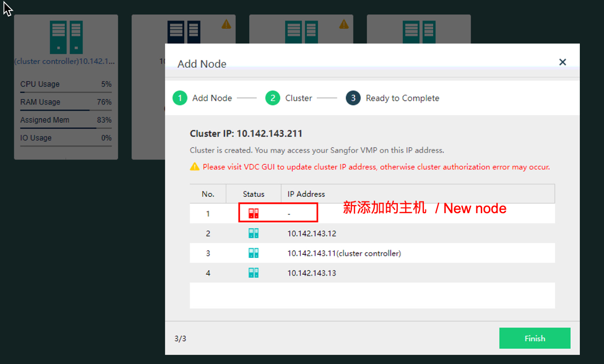Click the 'Status' column header

[x=253, y=194]
